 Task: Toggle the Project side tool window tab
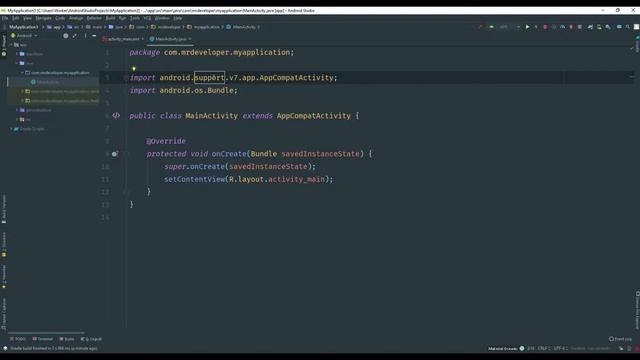4,45
